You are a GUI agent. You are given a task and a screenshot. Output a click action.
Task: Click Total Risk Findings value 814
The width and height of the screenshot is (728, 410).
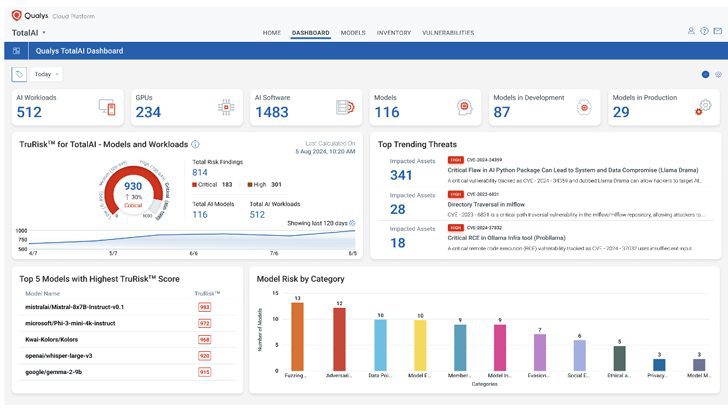point(200,172)
